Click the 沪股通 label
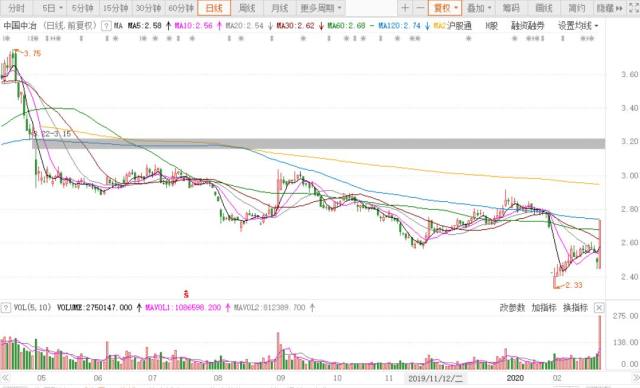The width and height of the screenshot is (640, 388). 459,26
